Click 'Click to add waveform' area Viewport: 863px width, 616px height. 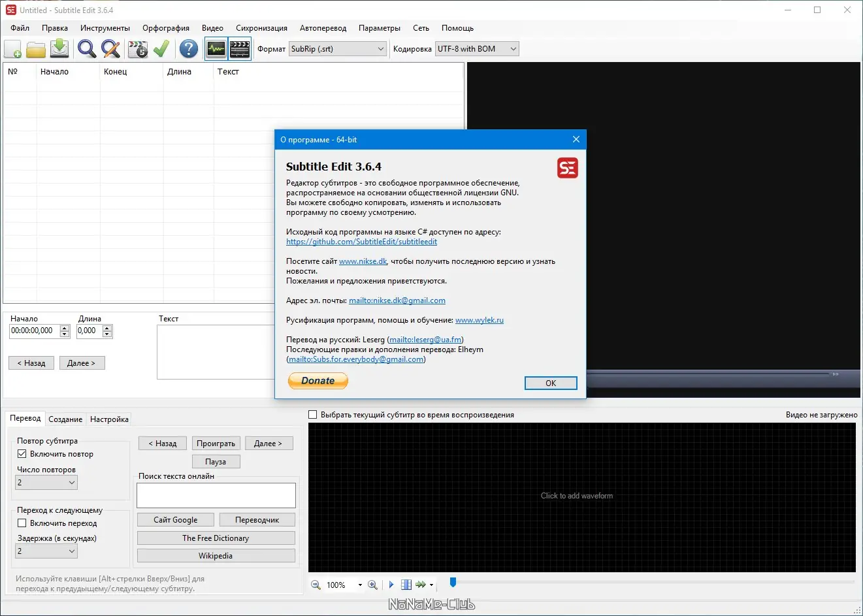577,496
